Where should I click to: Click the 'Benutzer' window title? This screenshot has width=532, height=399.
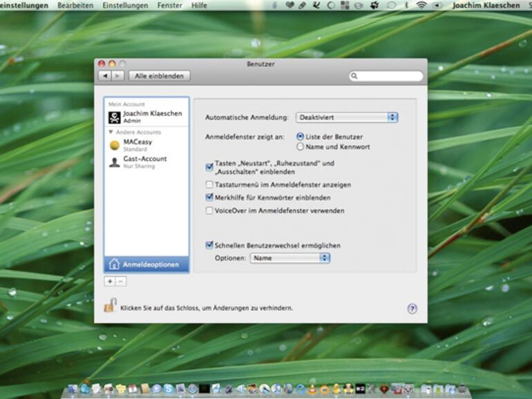[260, 64]
